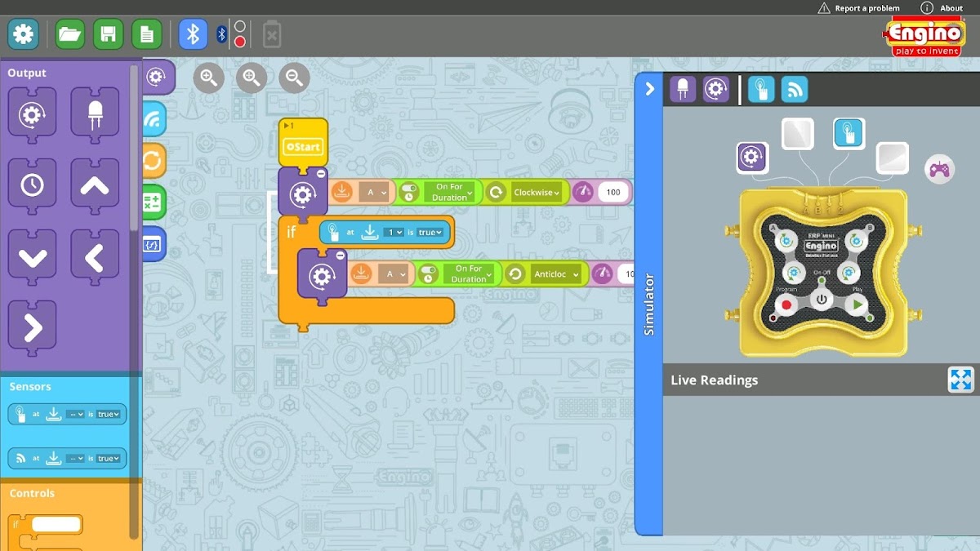Collapse the Simulator panel with the arrow
This screenshot has width=980, height=551.
pyautogui.click(x=649, y=89)
